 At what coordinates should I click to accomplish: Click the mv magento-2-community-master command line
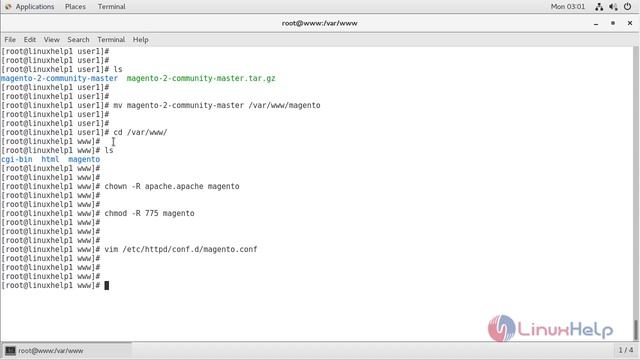click(217, 105)
